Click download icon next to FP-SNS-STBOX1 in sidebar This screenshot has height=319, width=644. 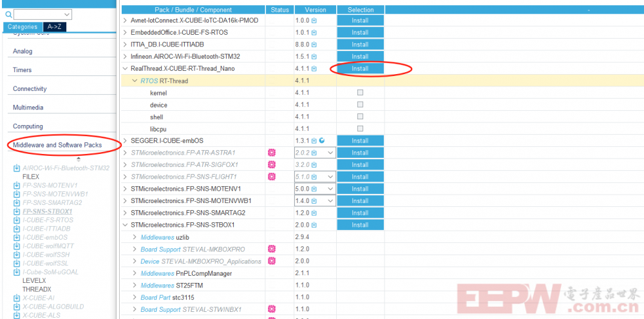pos(17,211)
